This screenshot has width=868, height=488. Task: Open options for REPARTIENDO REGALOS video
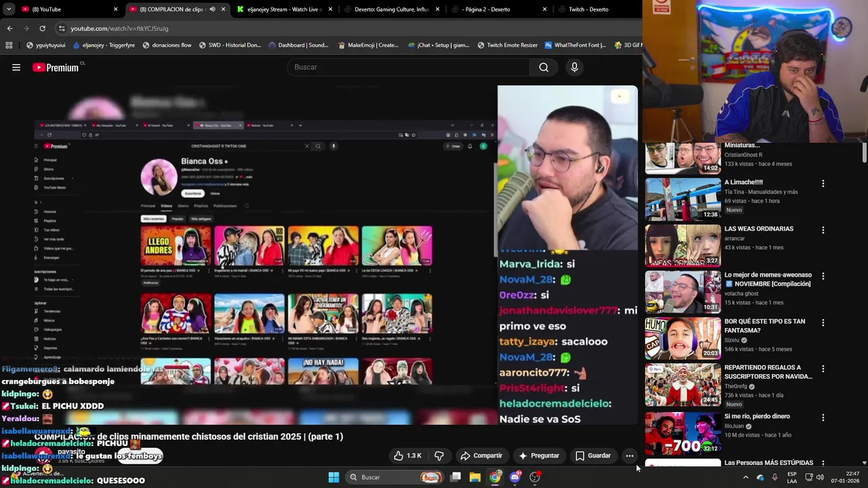click(823, 369)
